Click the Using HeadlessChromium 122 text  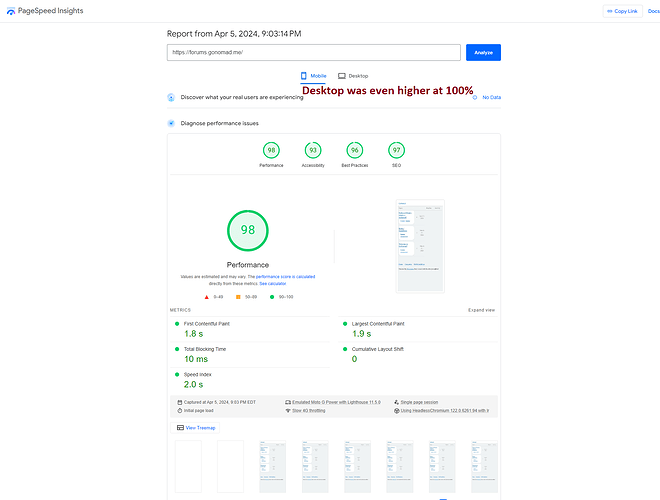445,411
